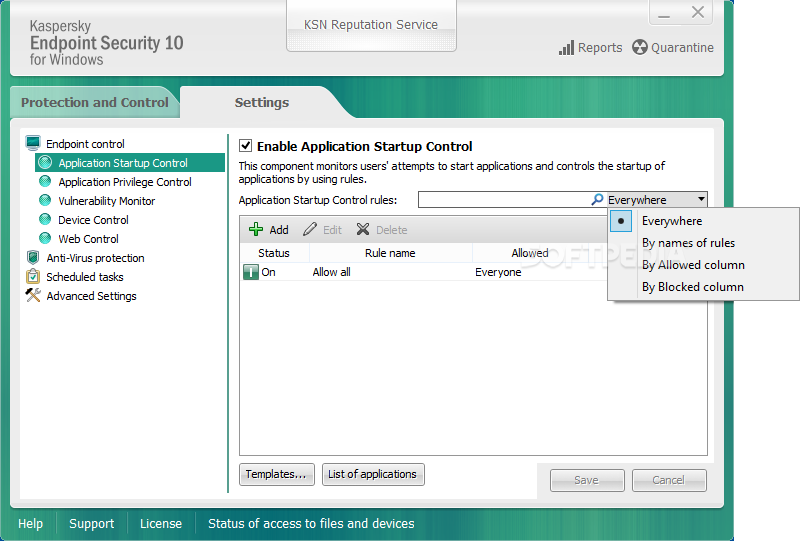The height and width of the screenshot is (541, 800).
Task: Switch to the Settings tab
Action: [x=262, y=103]
